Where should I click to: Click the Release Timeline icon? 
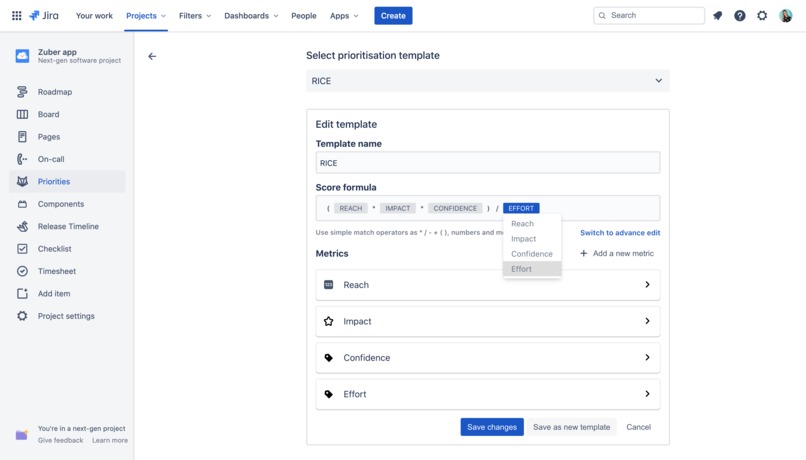click(22, 226)
